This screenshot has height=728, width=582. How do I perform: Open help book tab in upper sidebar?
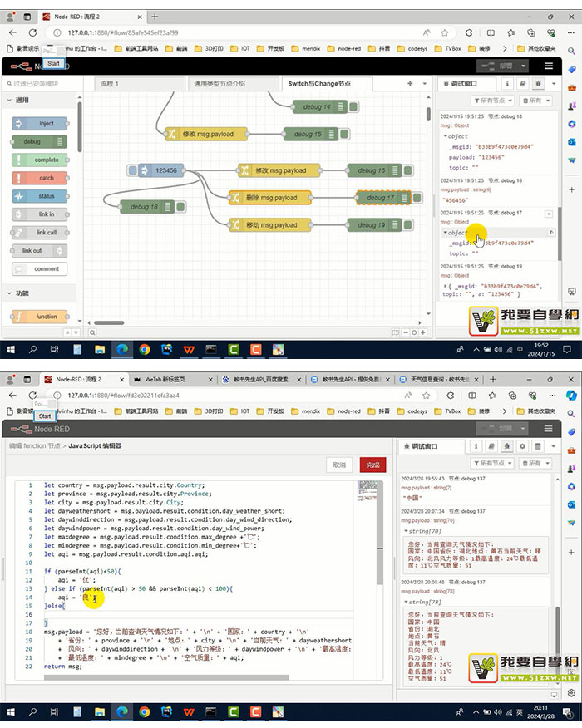click(x=522, y=84)
